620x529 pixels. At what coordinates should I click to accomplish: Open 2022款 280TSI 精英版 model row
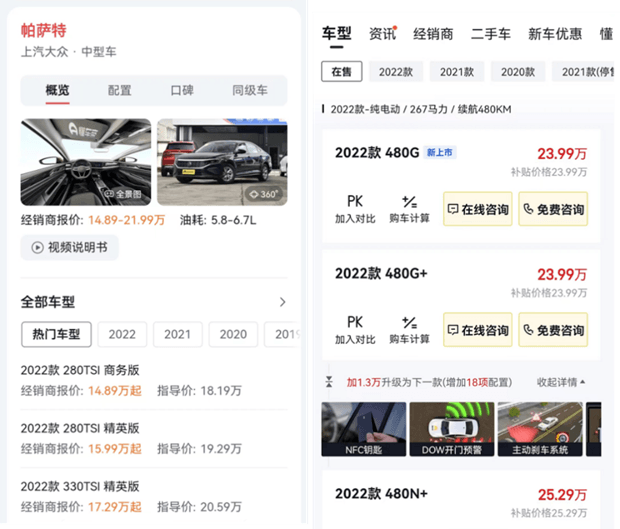(154, 438)
